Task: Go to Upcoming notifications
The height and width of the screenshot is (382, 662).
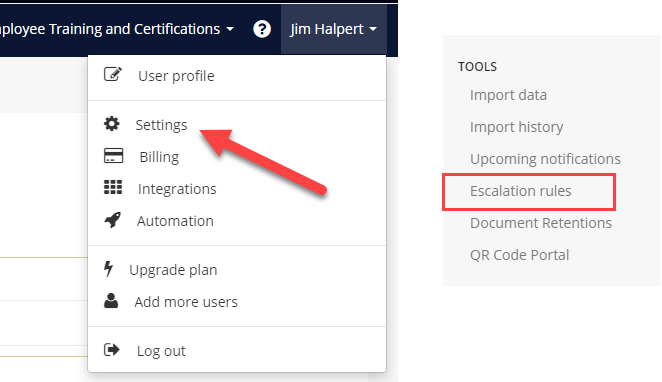Action: point(545,159)
